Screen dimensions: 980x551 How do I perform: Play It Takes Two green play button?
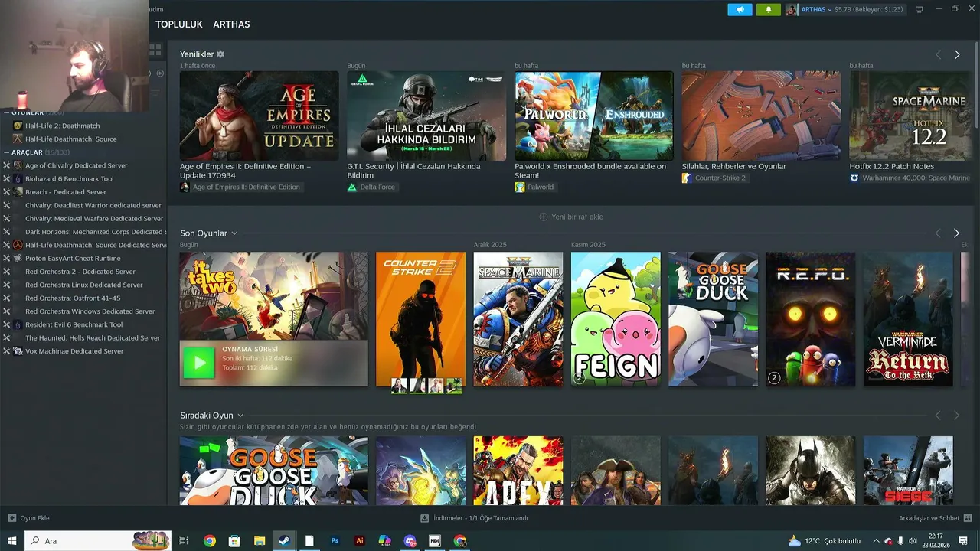click(x=199, y=363)
